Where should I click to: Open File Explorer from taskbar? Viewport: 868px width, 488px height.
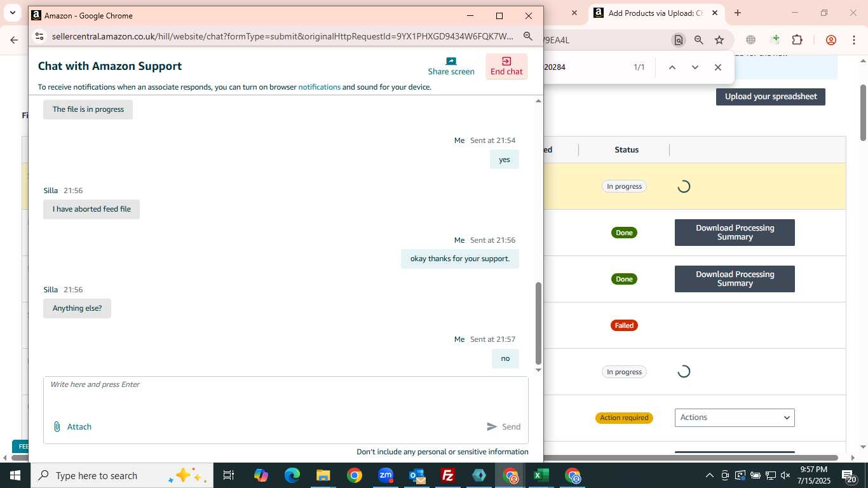click(x=323, y=475)
